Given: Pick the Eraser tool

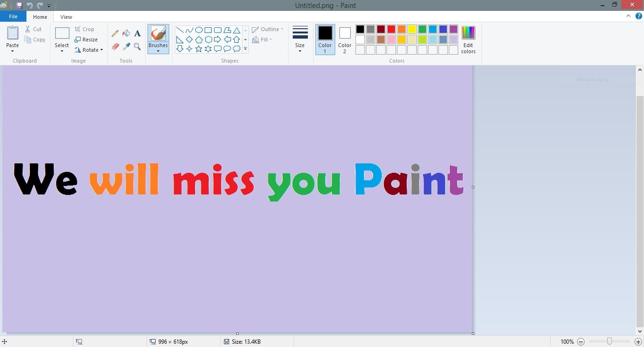Looking at the screenshot, I should pyautogui.click(x=115, y=46).
